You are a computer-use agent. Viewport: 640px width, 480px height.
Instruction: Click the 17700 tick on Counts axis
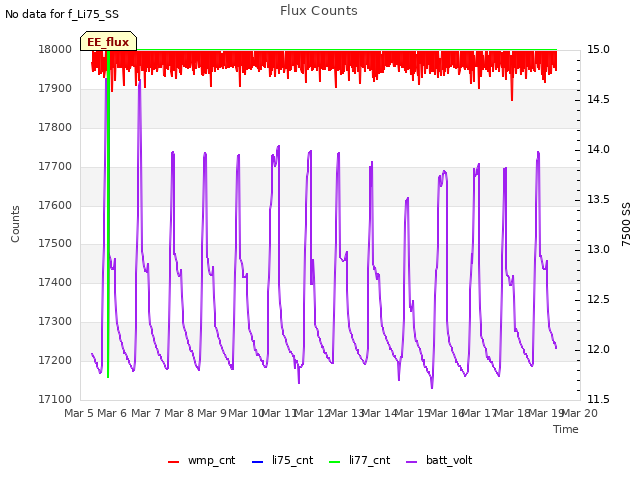click(x=55, y=166)
